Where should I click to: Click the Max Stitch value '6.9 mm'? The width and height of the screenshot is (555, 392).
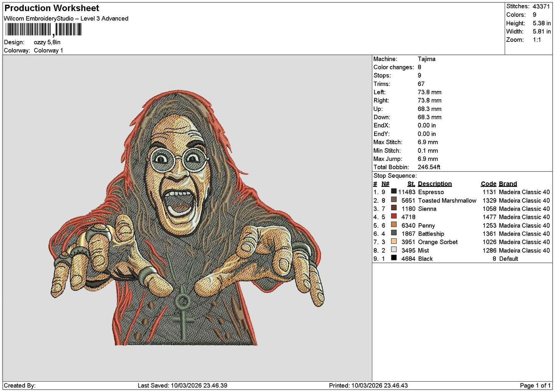[428, 142]
